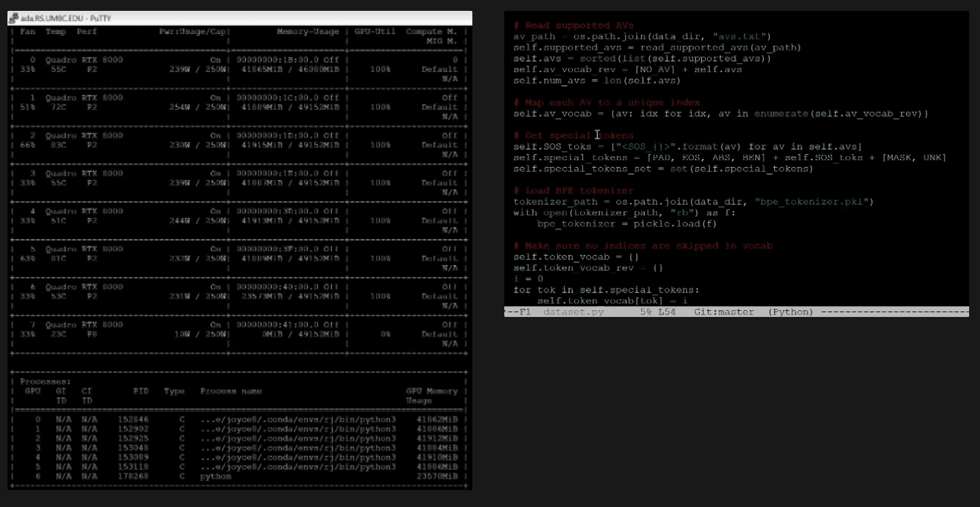This screenshot has height=507, width=980.
Task: Click the '23570MiB' process memory usage
Action: [437, 477]
